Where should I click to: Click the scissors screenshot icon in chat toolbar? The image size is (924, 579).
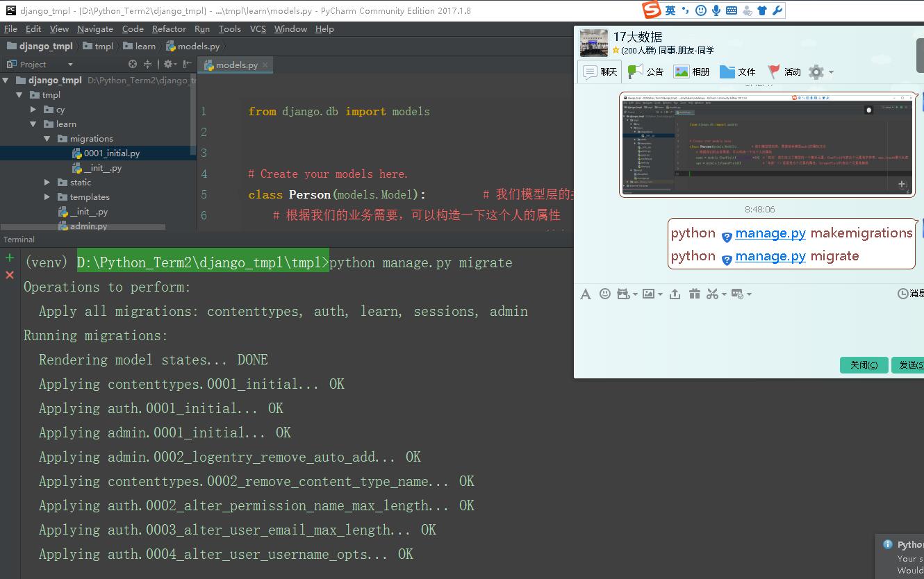click(711, 294)
